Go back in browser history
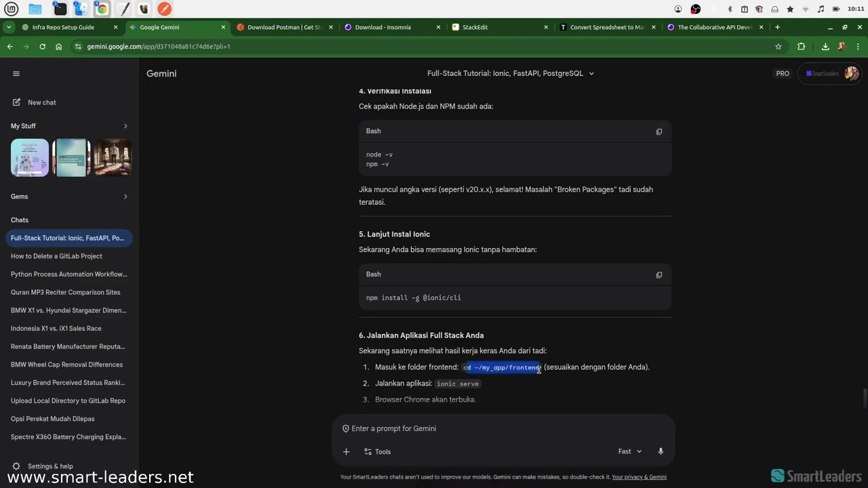Screen dimensions: 868x488 [x=9, y=46]
